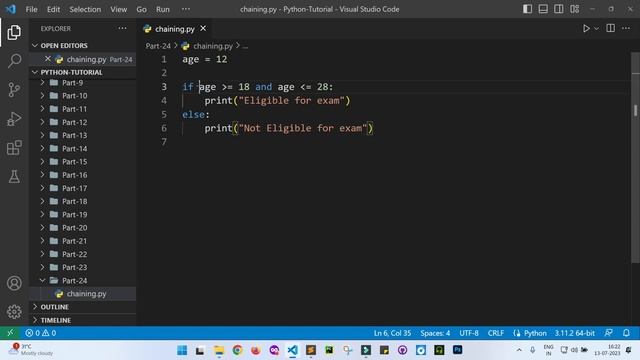Open the Testing beaker view
The image size is (640, 360).
14,177
